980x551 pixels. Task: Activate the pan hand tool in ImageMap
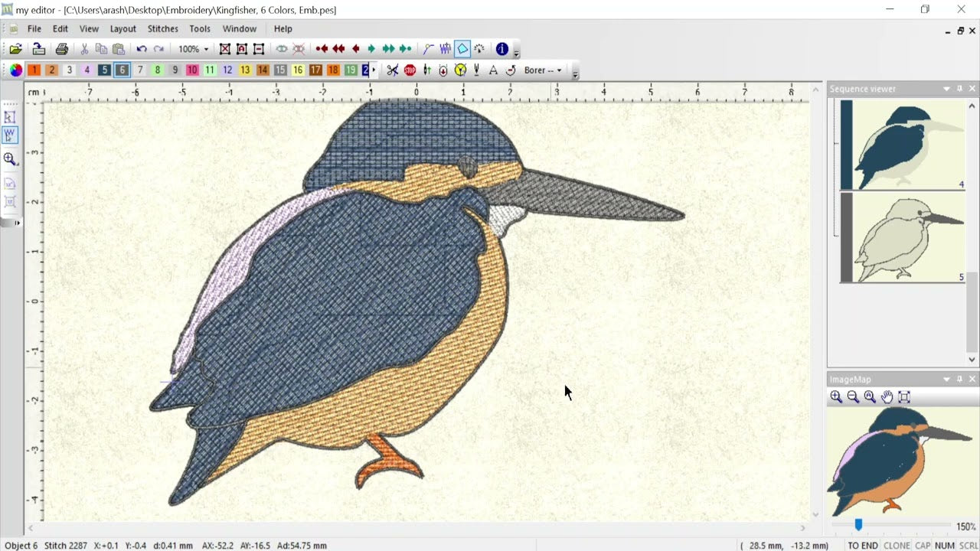887,396
